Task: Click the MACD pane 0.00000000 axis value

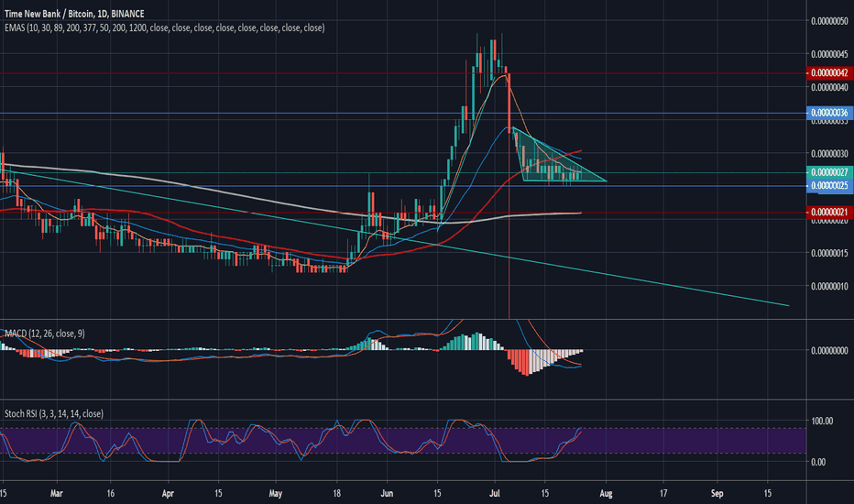Action: (829, 350)
